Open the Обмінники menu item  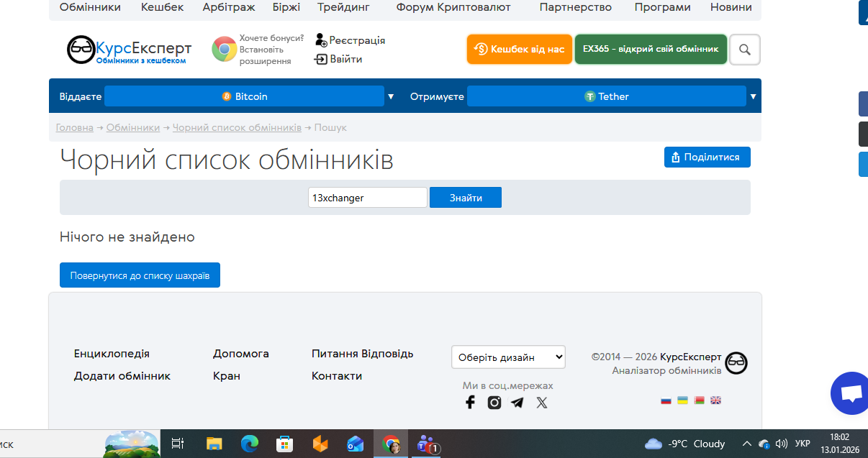coord(90,7)
